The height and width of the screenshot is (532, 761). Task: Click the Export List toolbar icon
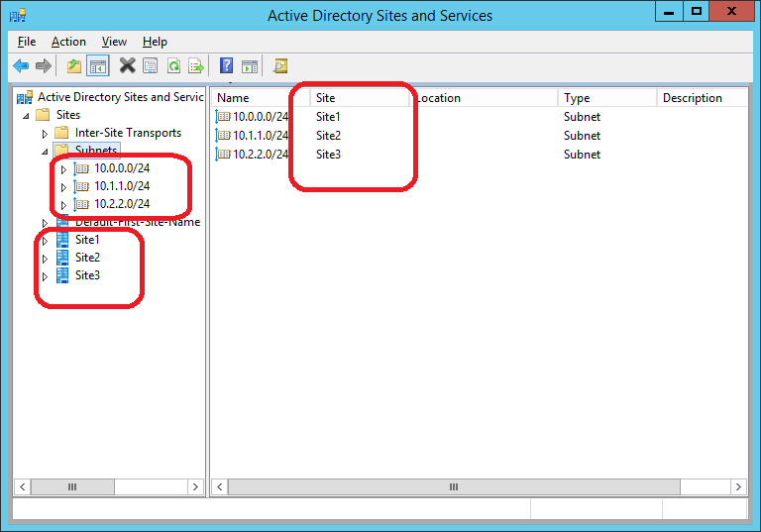pos(196,65)
